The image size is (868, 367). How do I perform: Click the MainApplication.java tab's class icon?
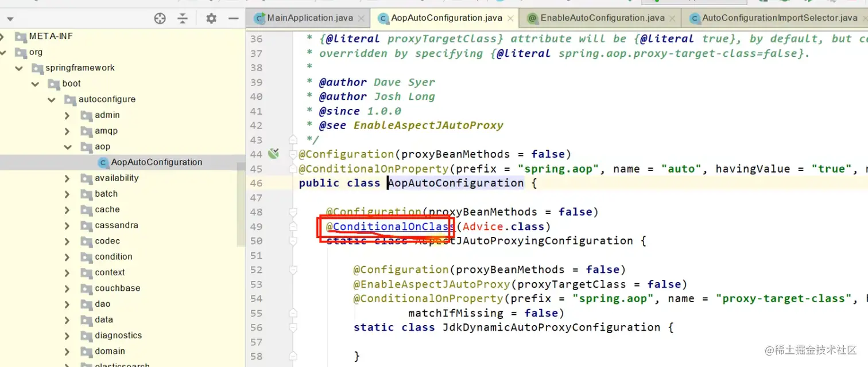[259, 18]
